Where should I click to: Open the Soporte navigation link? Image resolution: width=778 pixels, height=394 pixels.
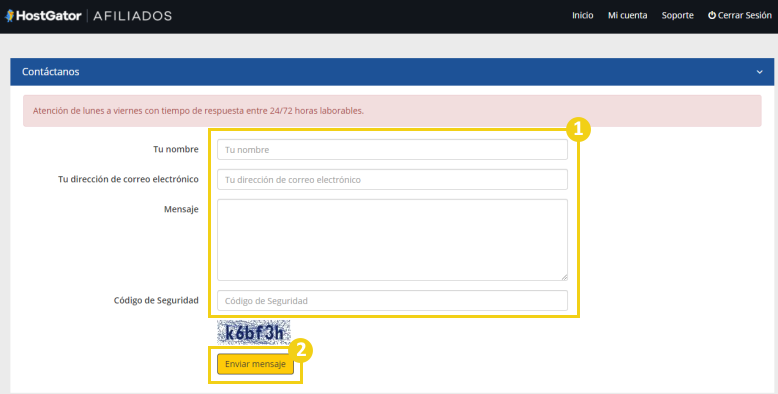pyautogui.click(x=677, y=15)
